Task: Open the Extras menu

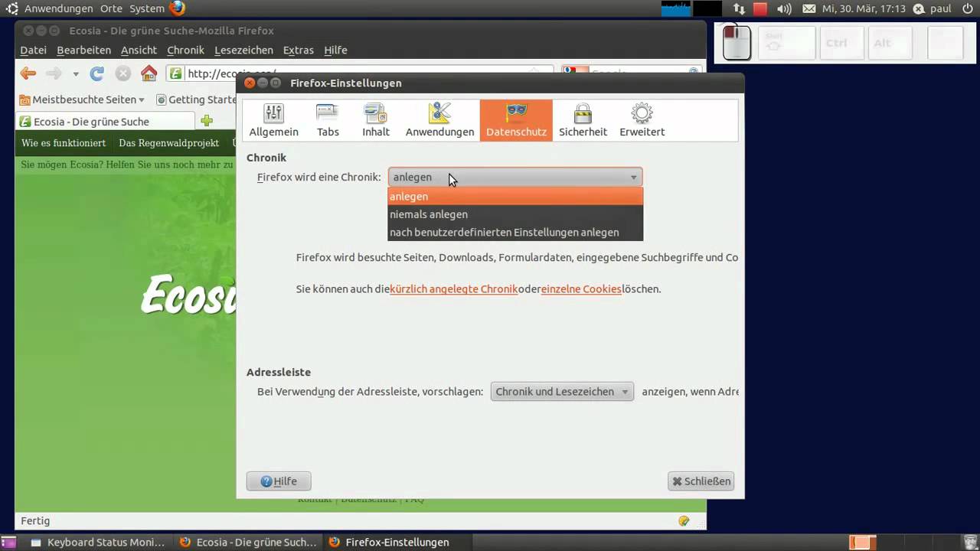Action: tap(299, 51)
